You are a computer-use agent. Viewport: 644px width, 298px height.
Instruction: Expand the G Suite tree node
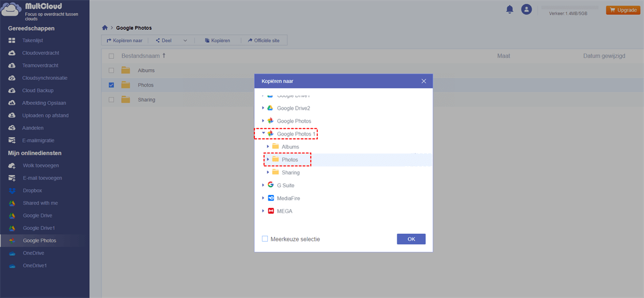click(x=264, y=185)
